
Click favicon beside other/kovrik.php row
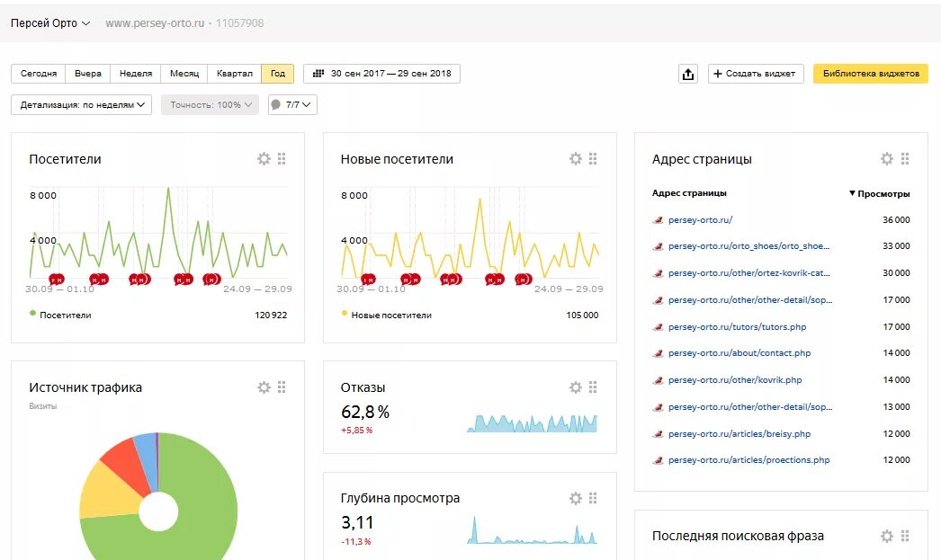[x=658, y=380]
